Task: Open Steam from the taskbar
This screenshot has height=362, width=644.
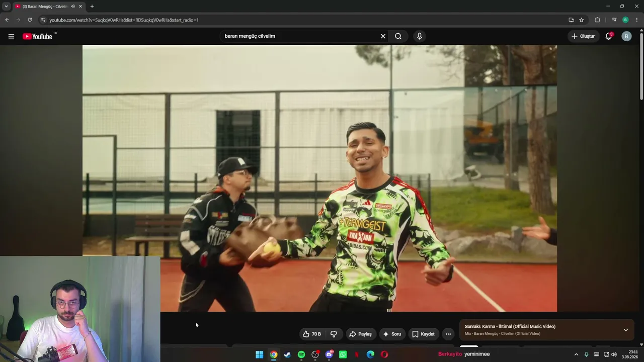Action: click(287, 354)
